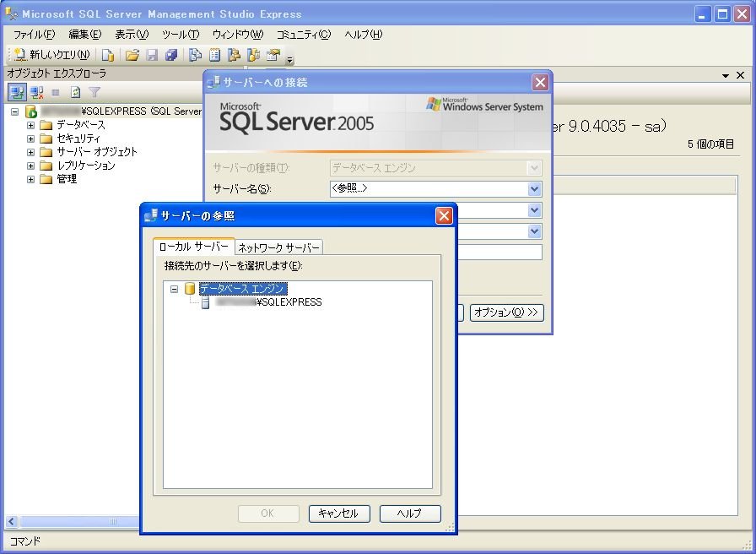756x554 pixels.
Task: Switch to the ローカル サーバー tab
Action: [194, 247]
